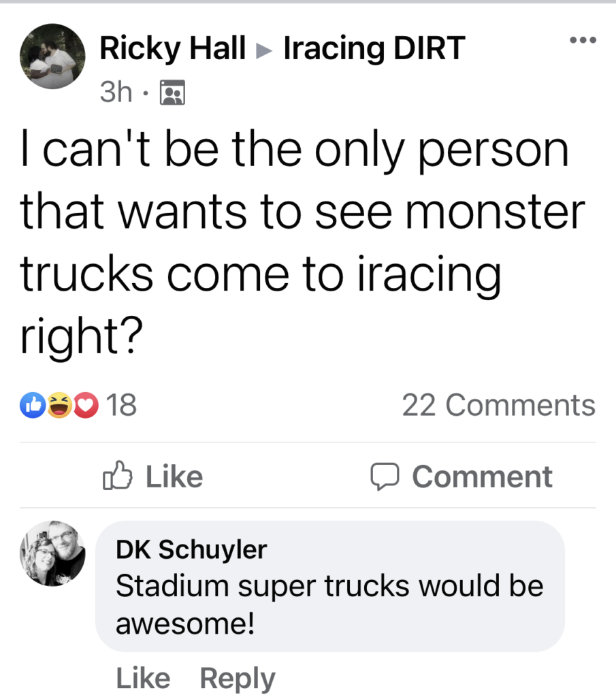The height and width of the screenshot is (697, 616).
Task: Click the thumbs-up outline Like icon
Action: pyautogui.click(x=116, y=476)
